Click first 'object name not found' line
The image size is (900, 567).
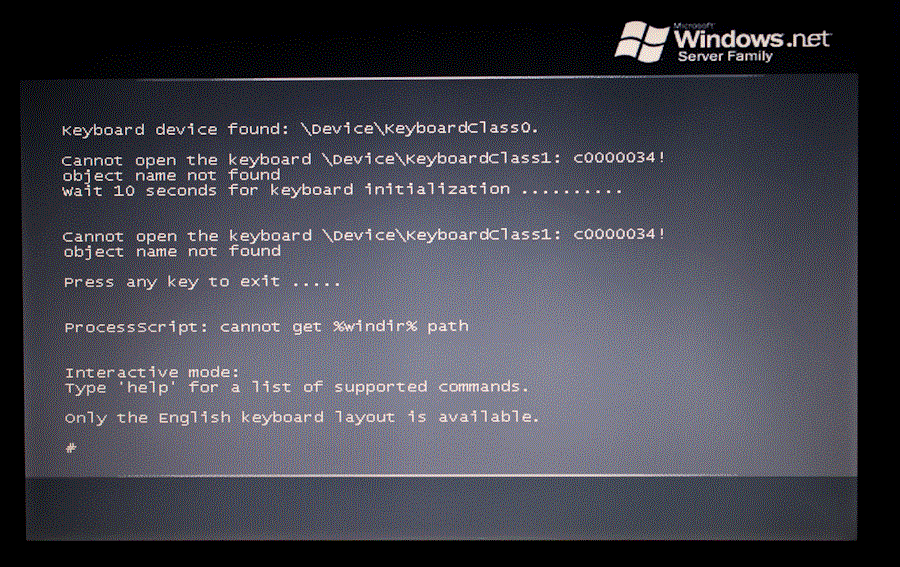(172, 174)
